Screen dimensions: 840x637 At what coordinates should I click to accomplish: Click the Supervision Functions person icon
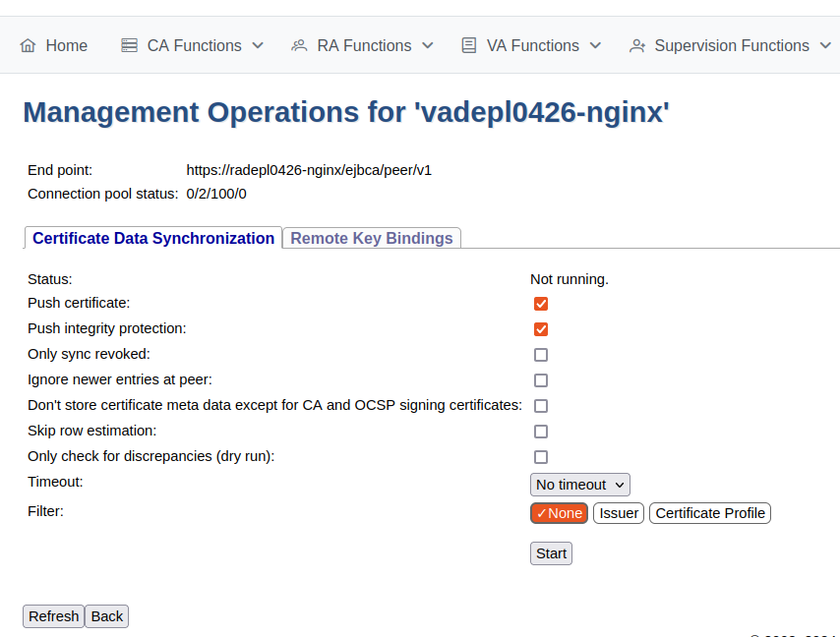click(636, 45)
